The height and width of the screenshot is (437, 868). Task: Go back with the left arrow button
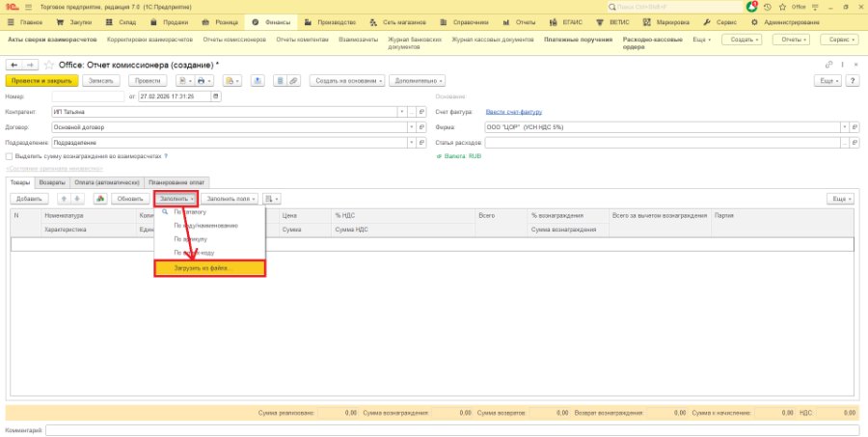(14, 65)
